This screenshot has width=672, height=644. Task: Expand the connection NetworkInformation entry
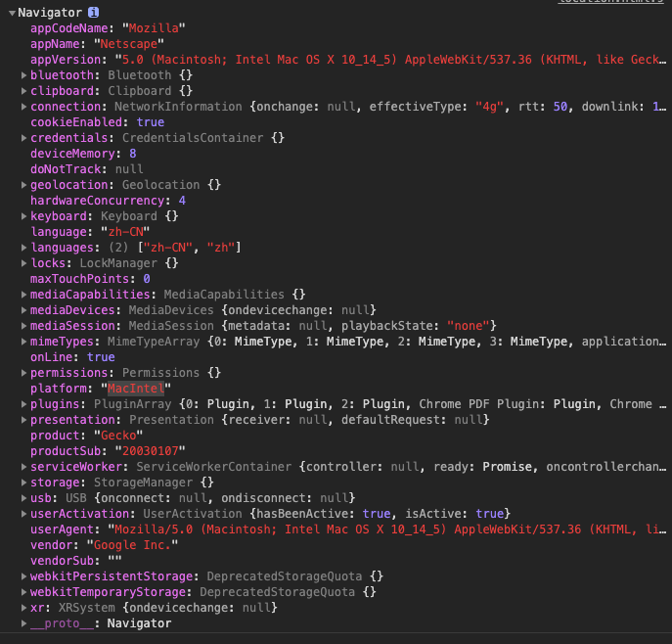[x=24, y=107]
